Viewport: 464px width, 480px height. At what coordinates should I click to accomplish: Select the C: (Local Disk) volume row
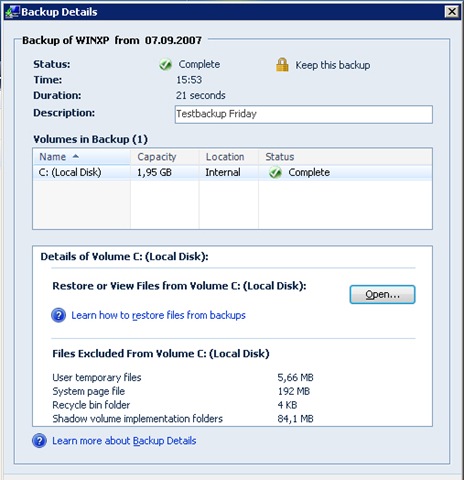[232, 172]
